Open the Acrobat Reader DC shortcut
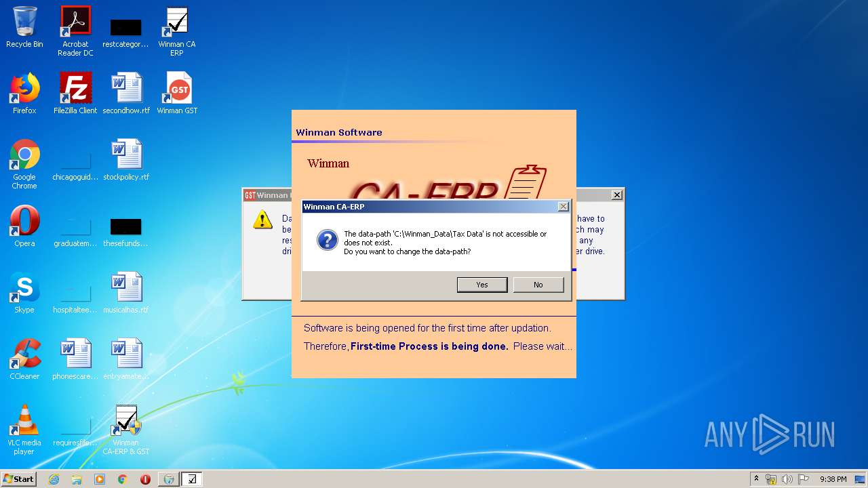The width and height of the screenshot is (868, 488). 75,31
